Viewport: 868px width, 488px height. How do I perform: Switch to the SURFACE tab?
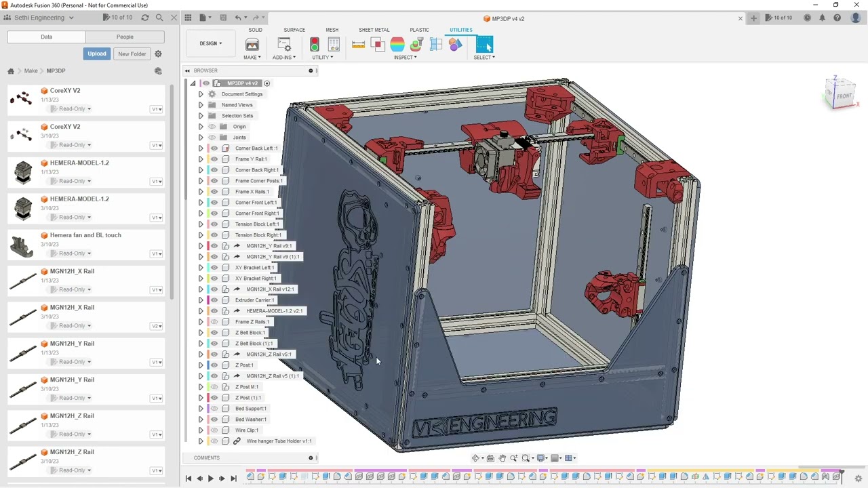click(x=294, y=30)
